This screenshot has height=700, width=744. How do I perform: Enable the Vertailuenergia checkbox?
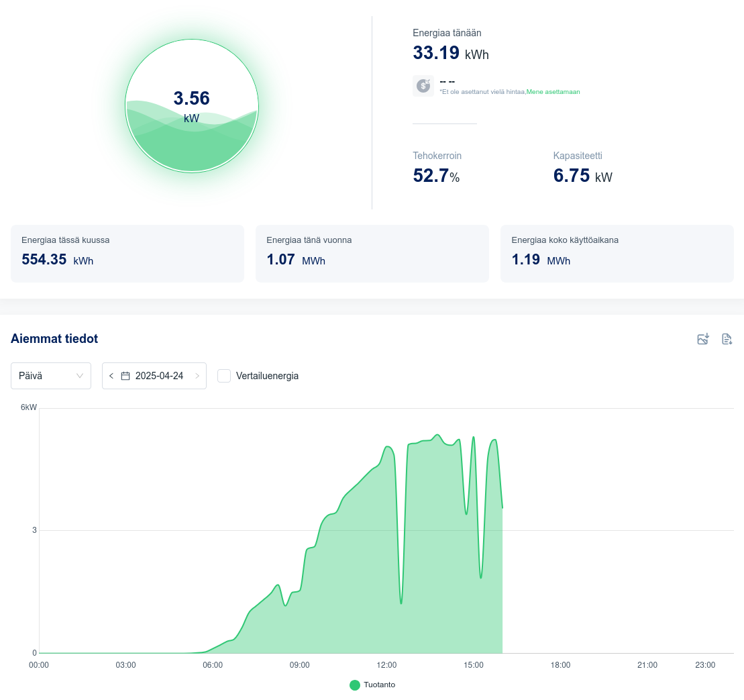click(224, 376)
